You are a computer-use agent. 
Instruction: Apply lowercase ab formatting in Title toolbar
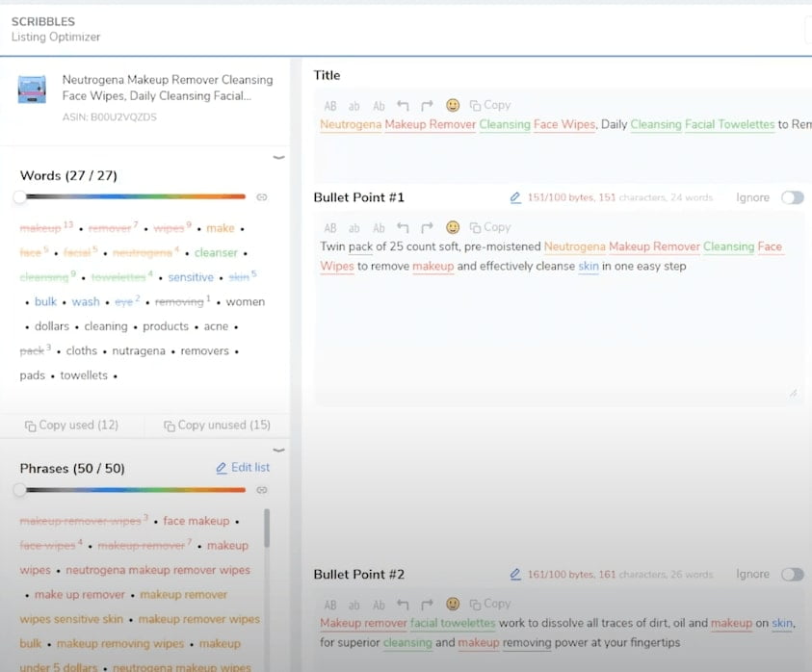[354, 106]
